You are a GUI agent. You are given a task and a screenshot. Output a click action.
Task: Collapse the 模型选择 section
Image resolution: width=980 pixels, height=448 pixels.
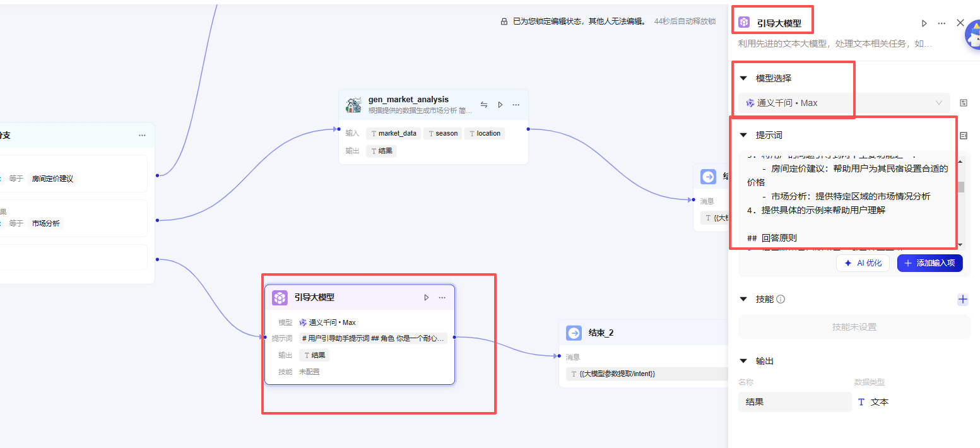[743, 78]
